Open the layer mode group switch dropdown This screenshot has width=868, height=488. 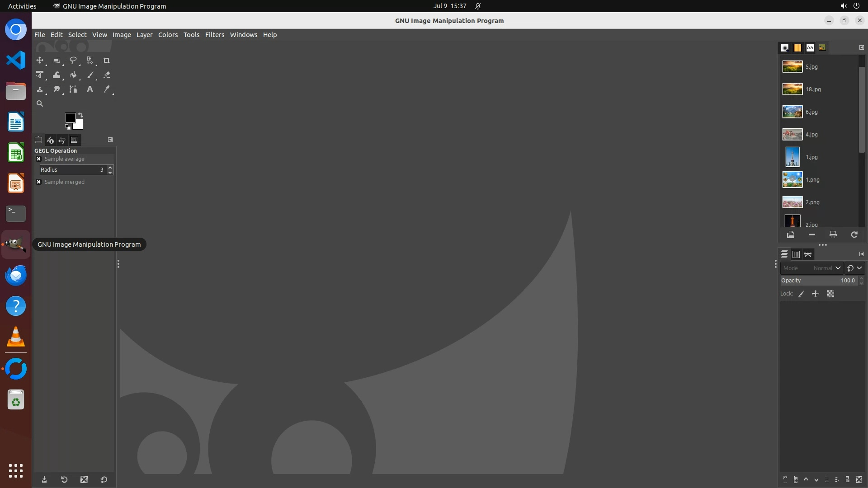854,268
